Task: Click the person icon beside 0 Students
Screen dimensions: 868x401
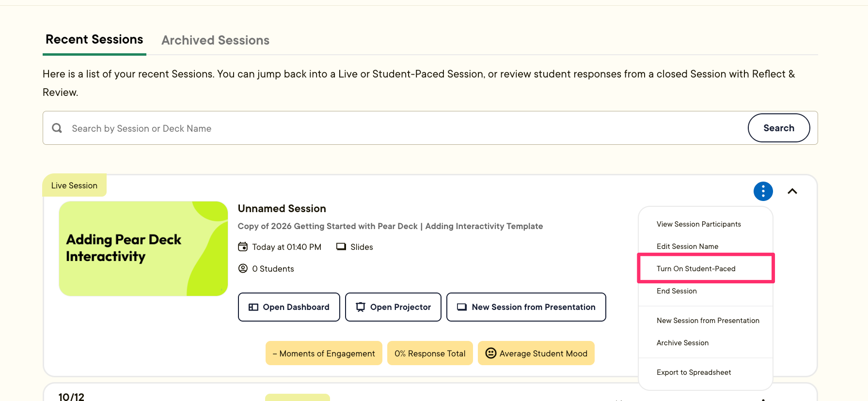Action: [243, 268]
